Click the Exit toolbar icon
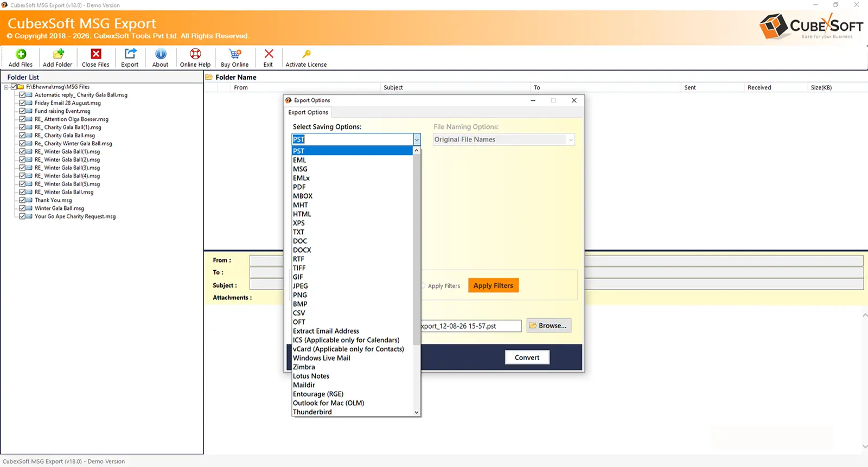 pyautogui.click(x=269, y=54)
